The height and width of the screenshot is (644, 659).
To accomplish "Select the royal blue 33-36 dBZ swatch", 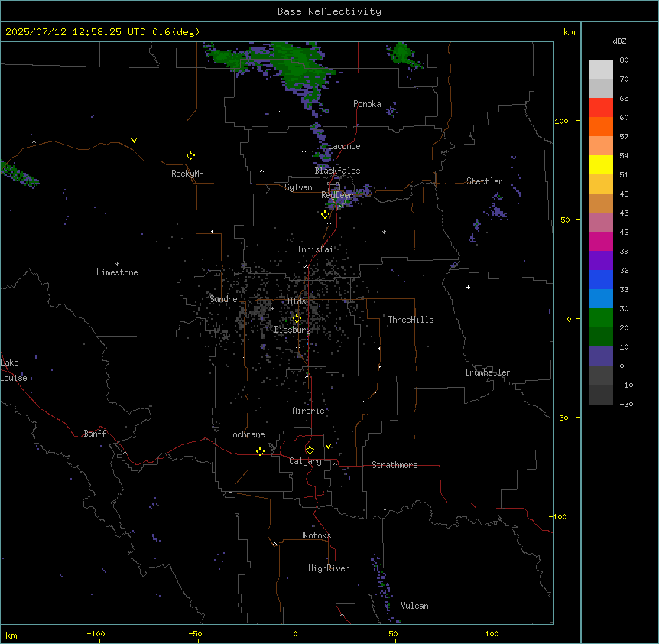I will click(x=601, y=279).
